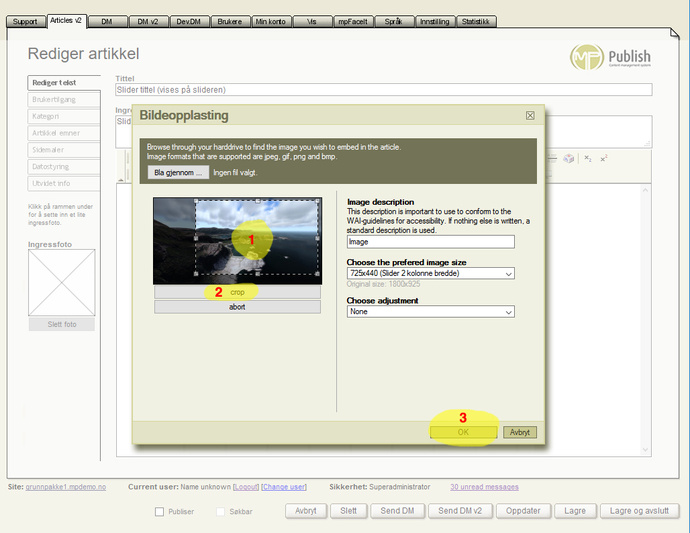Click the superscript icon in editor toolbar

tap(604, 158)
